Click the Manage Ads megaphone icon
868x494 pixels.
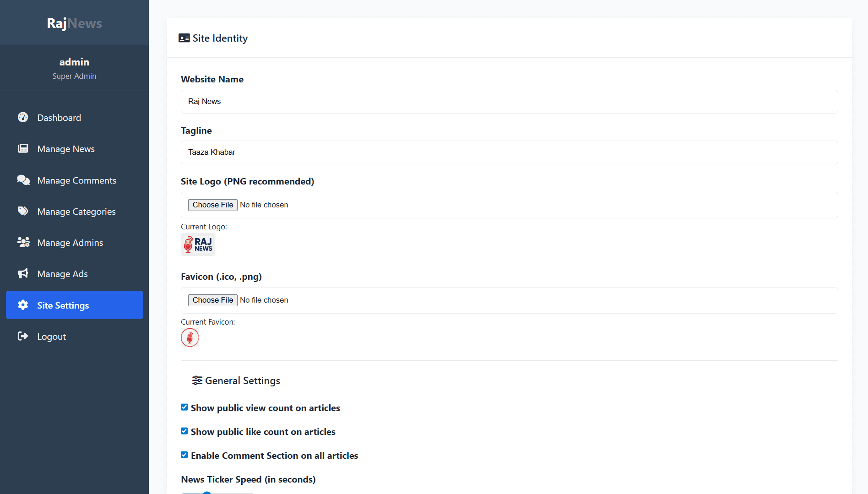pyautogui.click(x=23, y=273)
